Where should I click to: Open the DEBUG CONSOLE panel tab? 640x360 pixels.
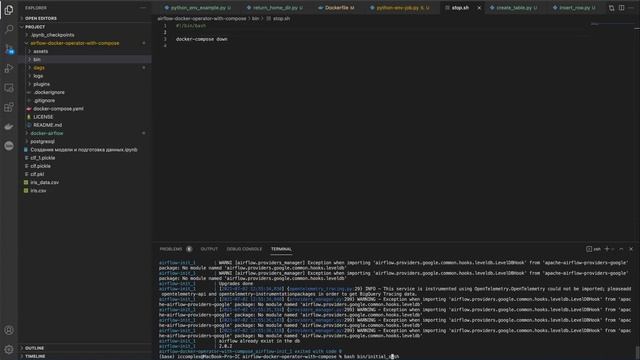pos(244,249)
